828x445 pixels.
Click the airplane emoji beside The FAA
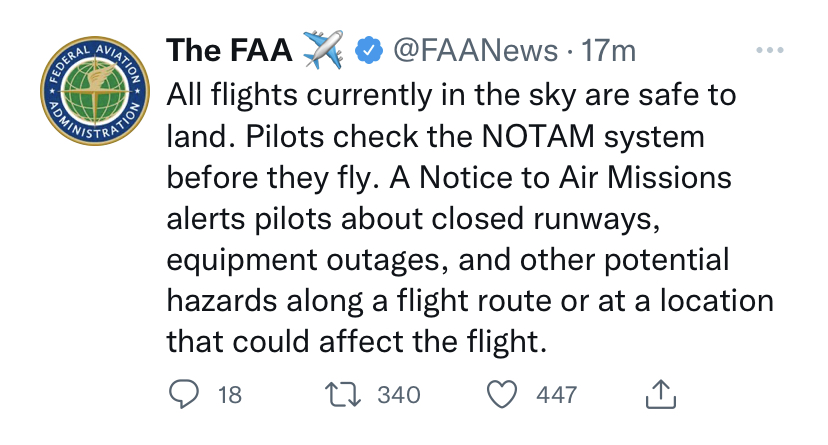coord(322,49)
